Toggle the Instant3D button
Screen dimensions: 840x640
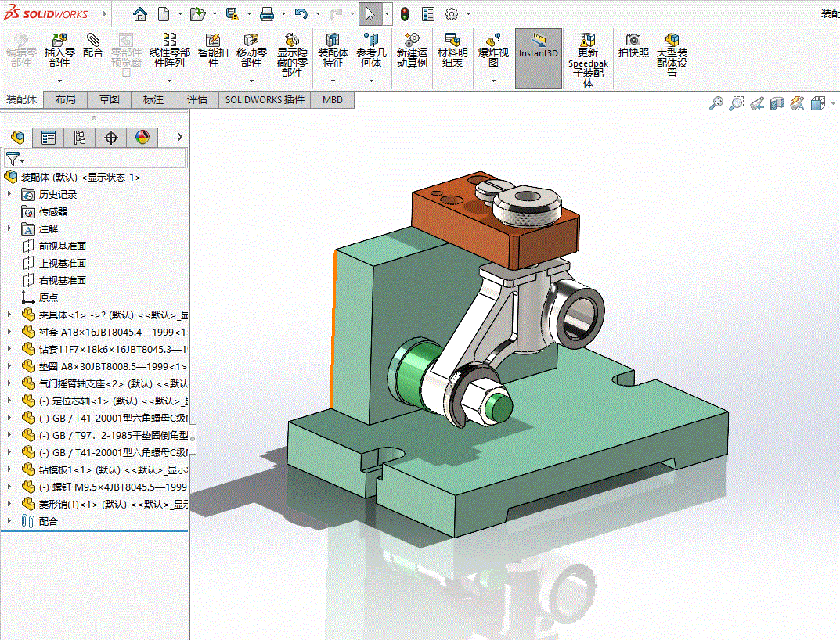[539, 47]
